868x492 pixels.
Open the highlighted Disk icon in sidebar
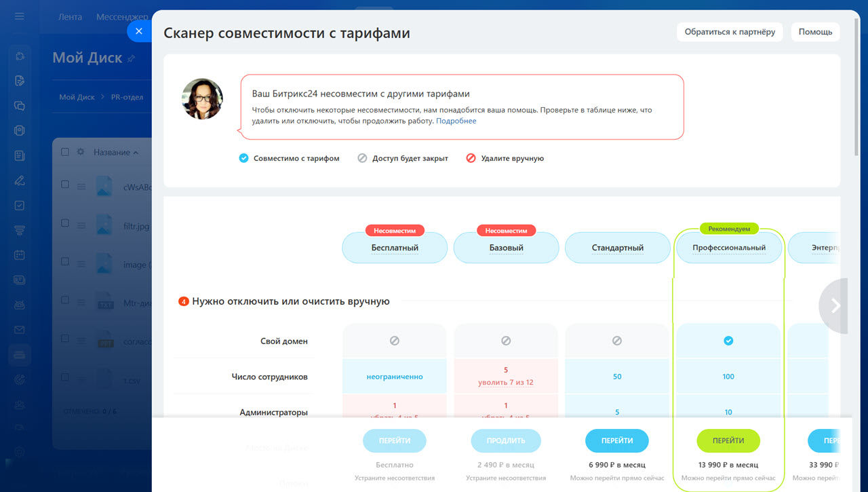pos(19,354)
